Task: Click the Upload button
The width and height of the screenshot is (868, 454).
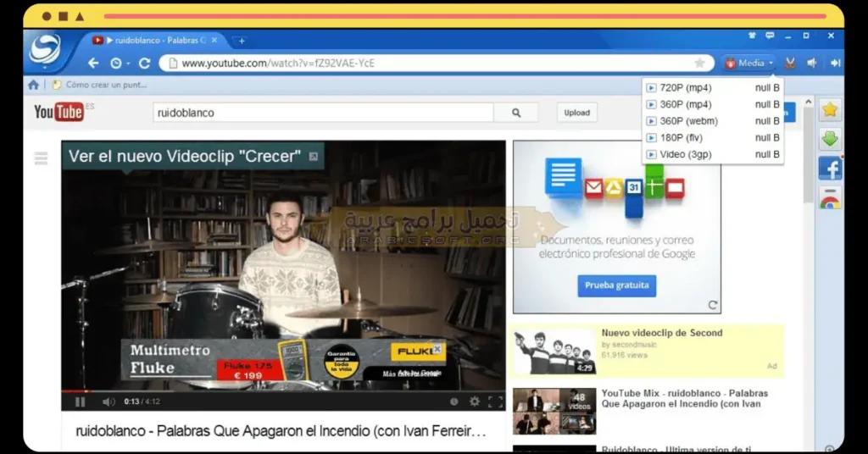Action: [x=576, y=113]
